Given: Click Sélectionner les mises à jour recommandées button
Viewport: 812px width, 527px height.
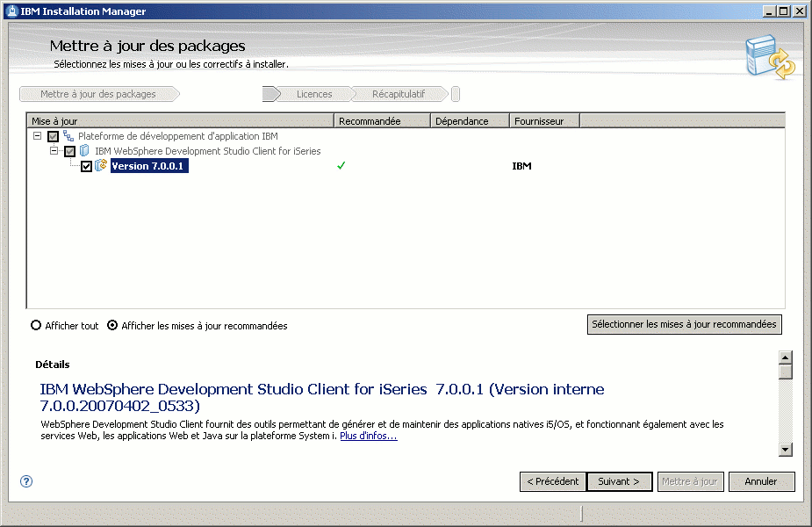Looking at the screenshot, I should pos(684,324).
